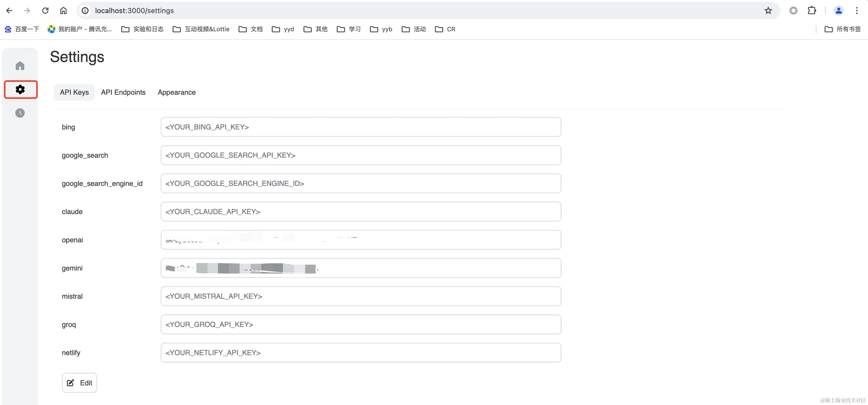Bookmark page with the star icon

[768, 10]
